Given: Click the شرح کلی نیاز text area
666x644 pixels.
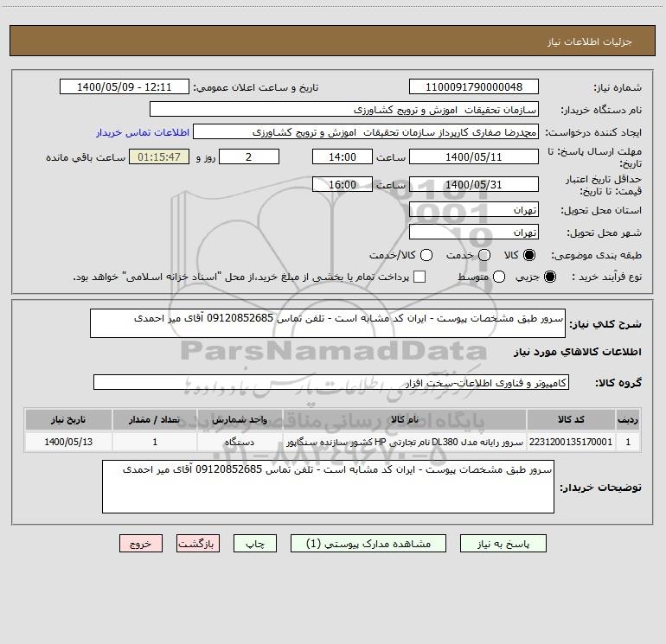Looking at the screenshot, I should [x=328, y=323].
